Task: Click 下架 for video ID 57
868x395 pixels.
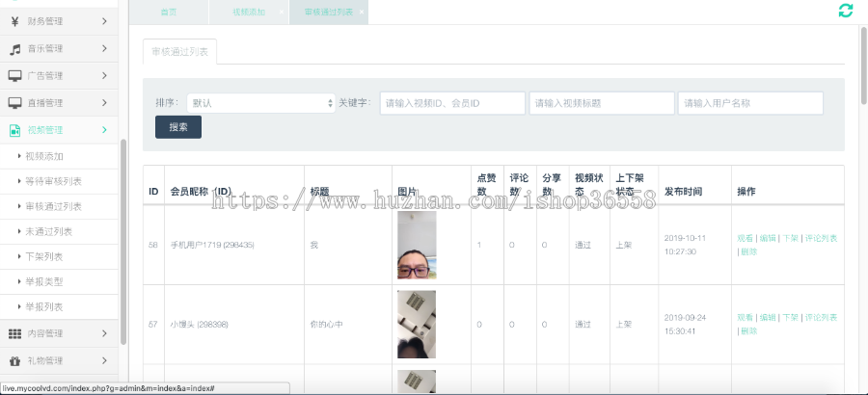Action: 791,318
